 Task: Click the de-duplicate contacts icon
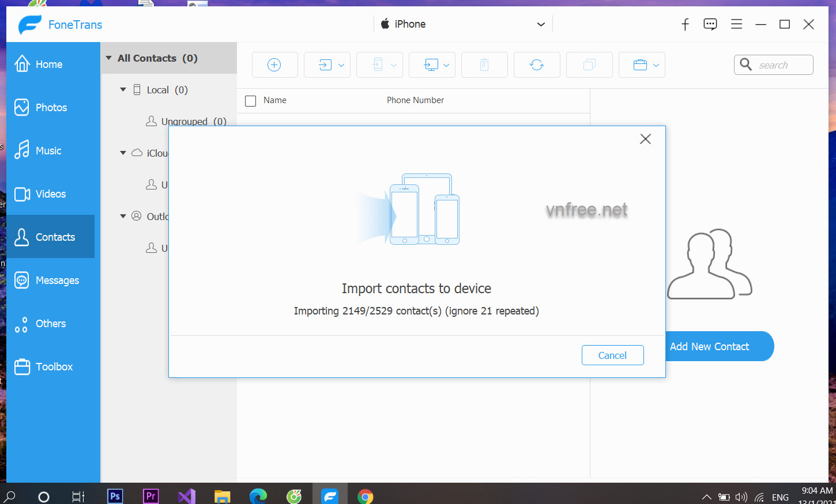[x=589, y=65]
